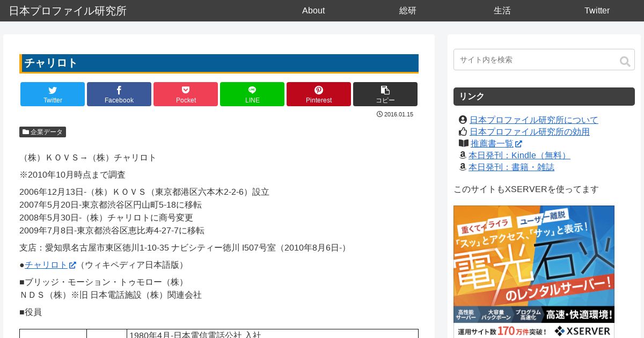Screen dimensions: 644x338
Task: Click the 支店：愛知県名古屋市 branch line
Action: 185,248
